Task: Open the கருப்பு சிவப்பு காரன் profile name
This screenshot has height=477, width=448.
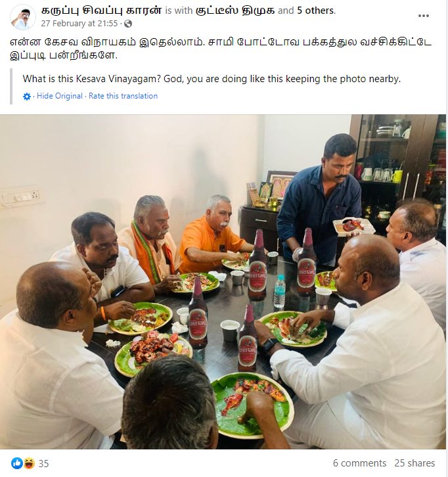Action: click(101, 11)
